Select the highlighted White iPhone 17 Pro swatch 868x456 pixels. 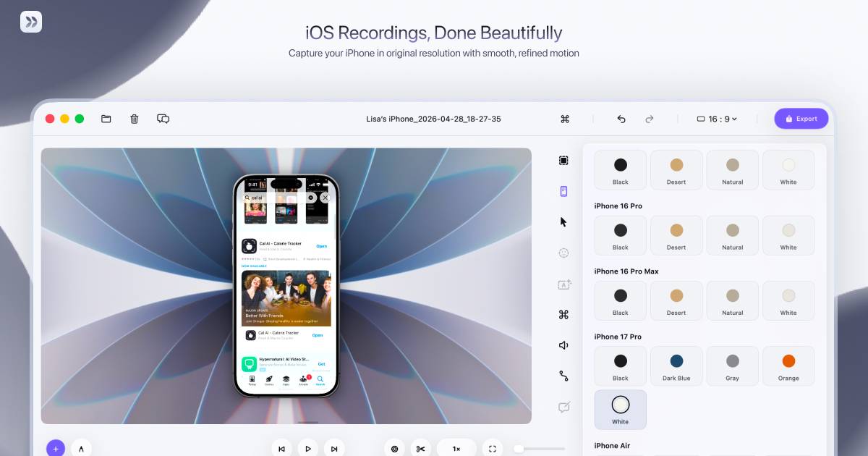(621, 410)
